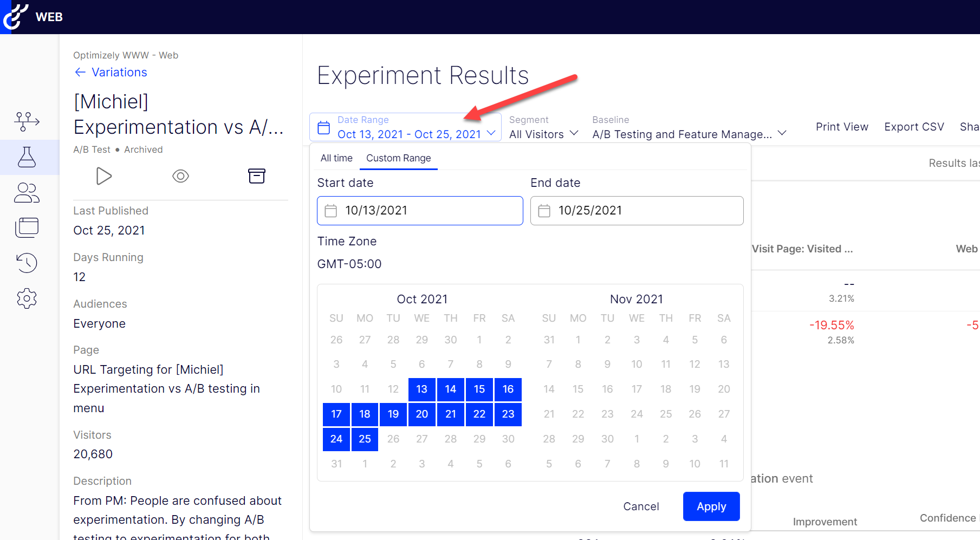The image size is (980, 540).
Task: Click the Apply button
Action: pos(711,506)
